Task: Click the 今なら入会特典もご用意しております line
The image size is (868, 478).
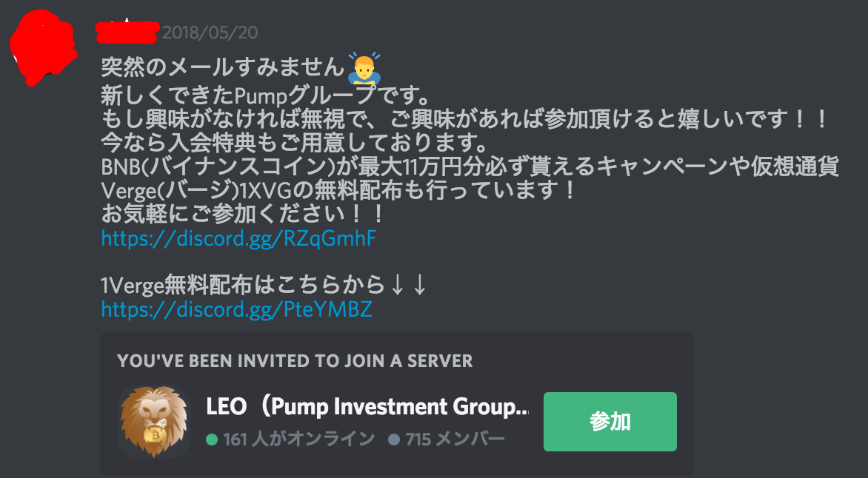Action: pos(294,144)
